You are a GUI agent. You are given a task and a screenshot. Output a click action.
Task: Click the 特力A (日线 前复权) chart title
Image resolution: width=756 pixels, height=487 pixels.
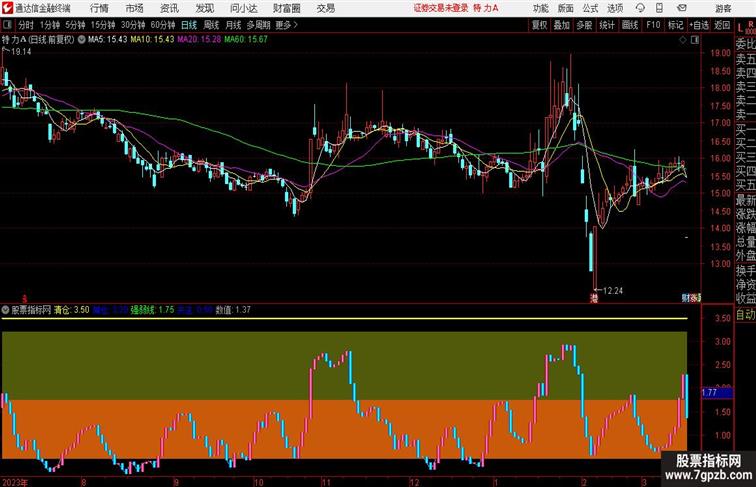[38, 40]
